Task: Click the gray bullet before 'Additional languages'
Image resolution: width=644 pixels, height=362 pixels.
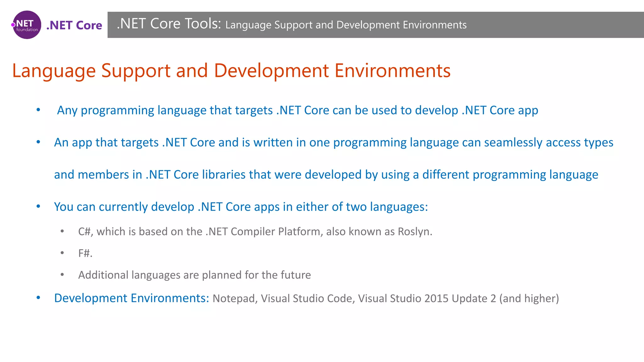Action: [x=62, y=275]
